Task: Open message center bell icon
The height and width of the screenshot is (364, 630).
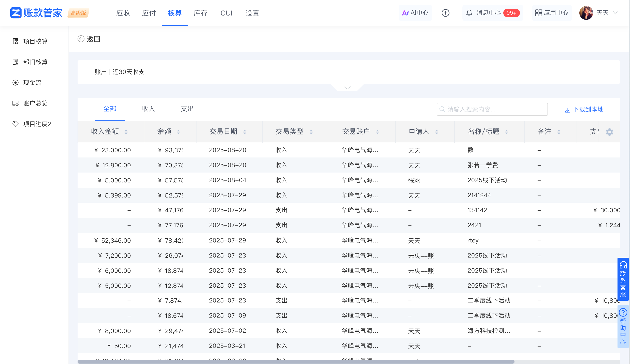Action: point(469,13)
